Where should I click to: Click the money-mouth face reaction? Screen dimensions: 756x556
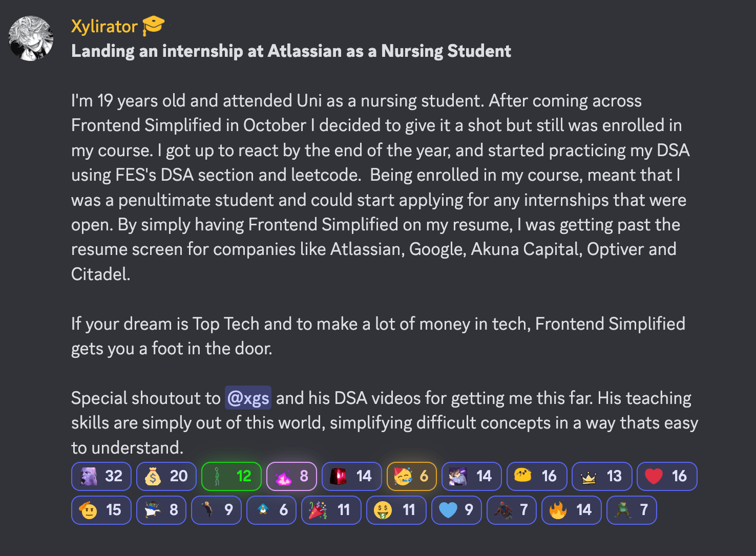click(x=396, y=510)
